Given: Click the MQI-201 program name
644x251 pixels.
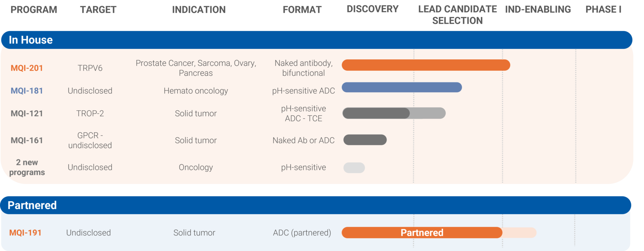Looking at the screenshot, I should click(27, 68).
